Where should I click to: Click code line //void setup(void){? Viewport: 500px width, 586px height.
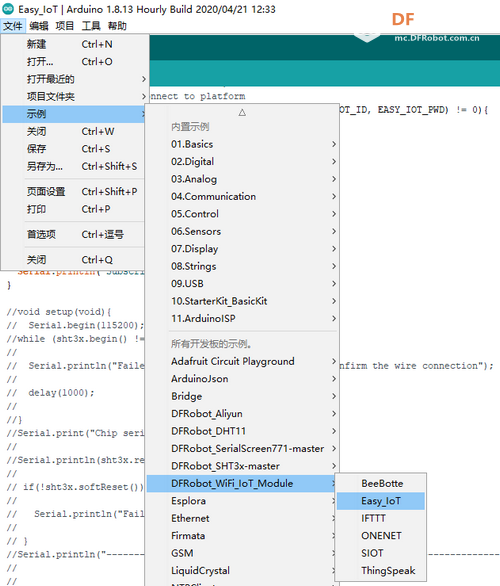tap(59, 312)
